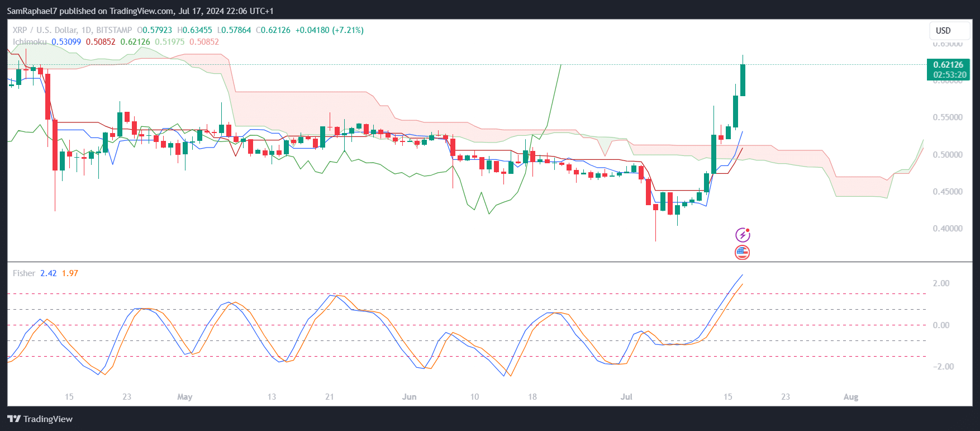Click the US flag economic event icon
Image resolution: width=980 pixels, height=431 pixels.
[x=743, y=253]
